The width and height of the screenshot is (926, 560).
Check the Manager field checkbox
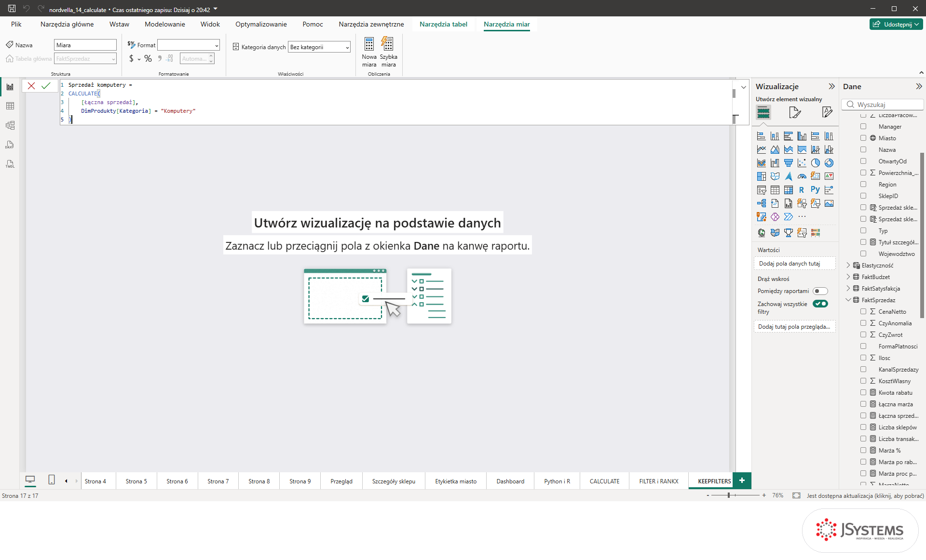pyautogui.click(x=863, y=127)
